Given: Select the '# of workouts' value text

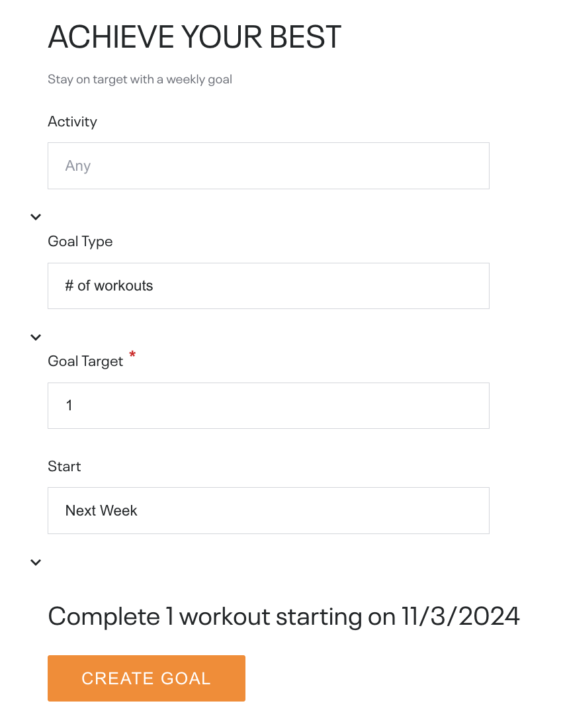Looking at the screenshot, I should [x=109, y=286].
